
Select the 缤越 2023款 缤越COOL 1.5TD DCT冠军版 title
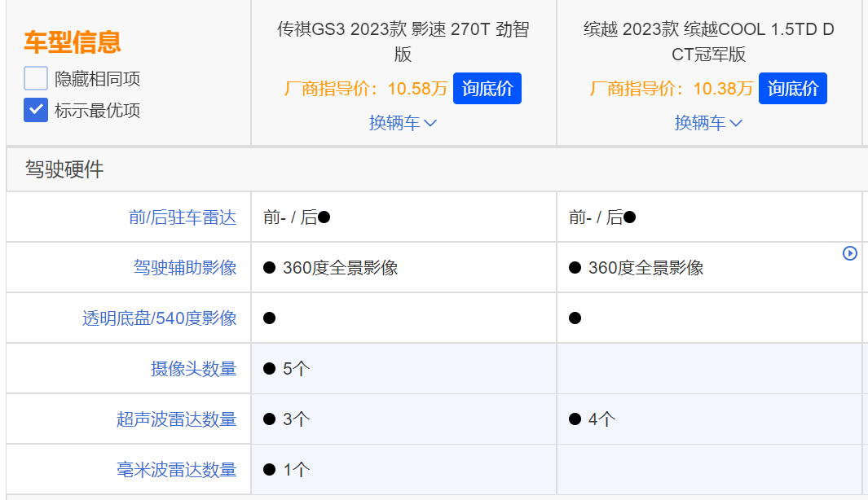tap(708, 42)
